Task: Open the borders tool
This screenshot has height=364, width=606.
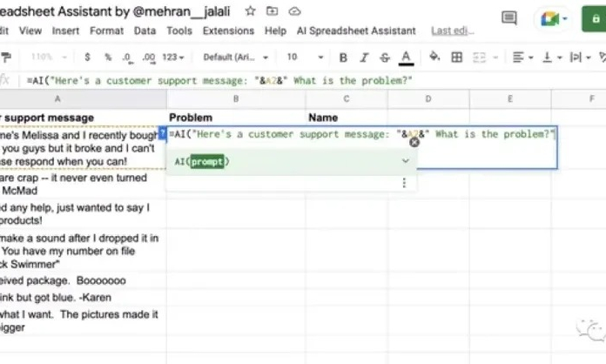Action: [x=457, y=57]
